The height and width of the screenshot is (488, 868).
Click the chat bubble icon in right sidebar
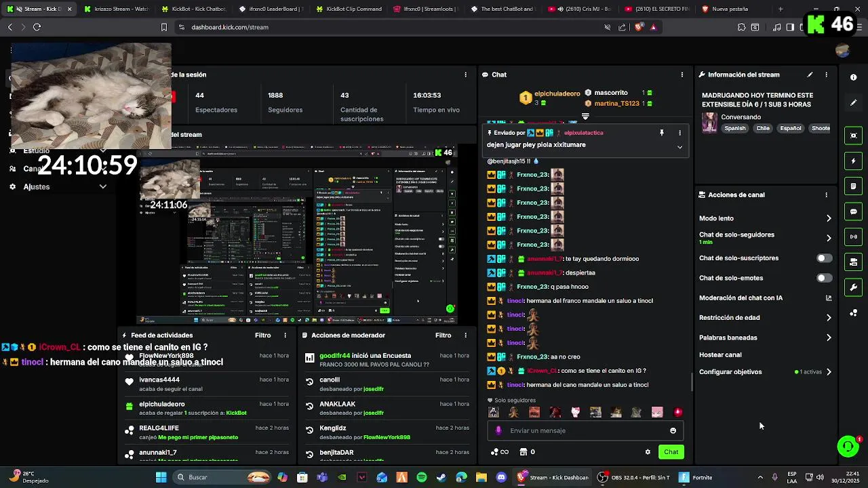[854, 211]
